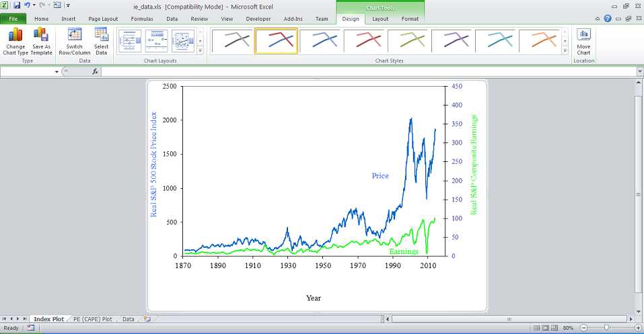This screenshot has height=334, width=644.
Task: Switch to the PE (CAPE) Plot sheet
Action: [x=92, y=319]
